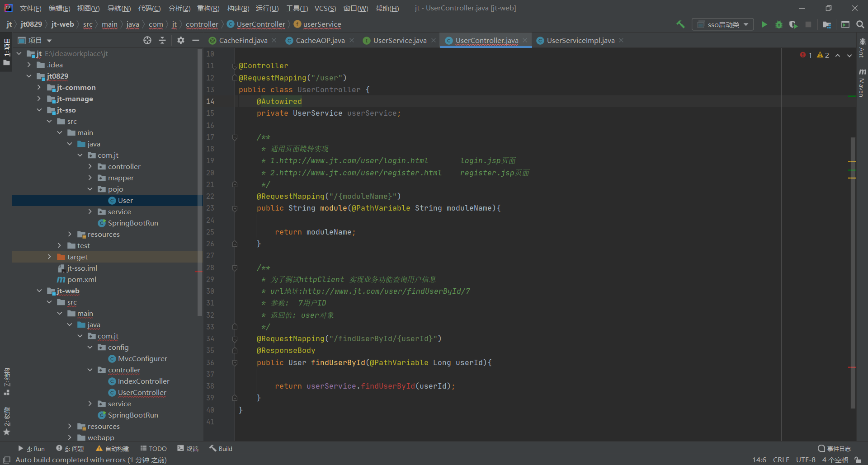Image resolution: width=868 pixels, height=465 pixels.
Task: Open the 4: Run tool window
Action: tap(31, 448)
